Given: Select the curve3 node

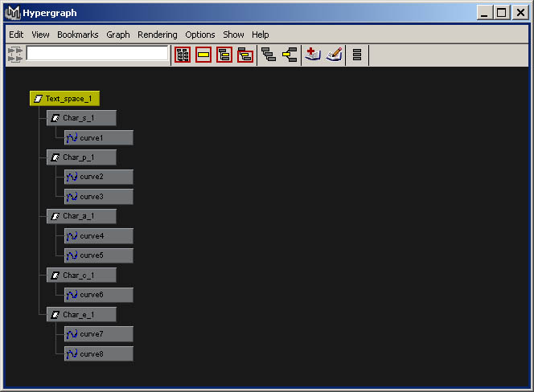Looking at the screenshot, I should tap(99, 196).
